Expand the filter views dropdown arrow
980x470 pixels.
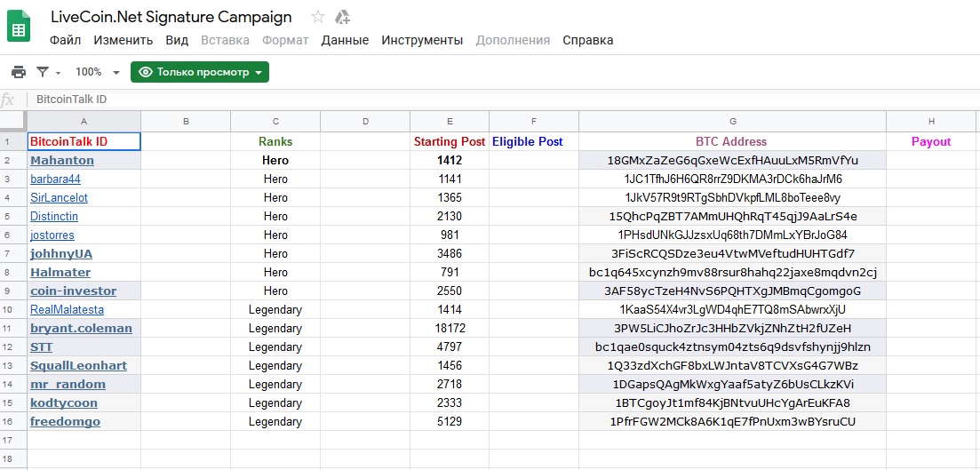point(58,73)
